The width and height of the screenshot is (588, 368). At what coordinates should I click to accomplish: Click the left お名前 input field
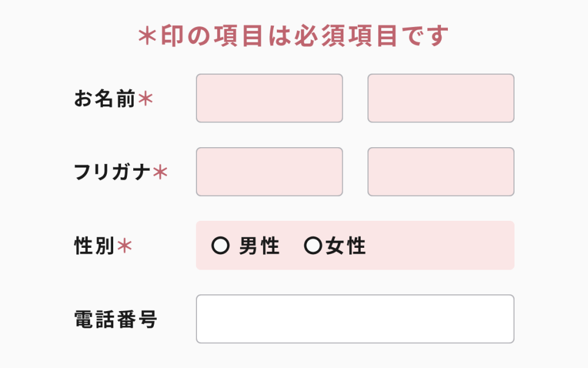(x=269, y=98)
